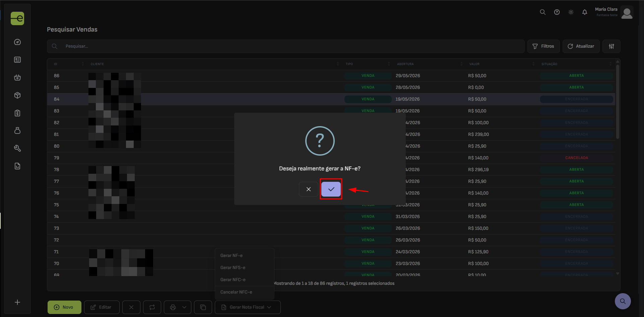Image resolution: width=644 pixels, height=317 pixels.
Task: Open the top bar search magnifier
Action: pos(543,12)
